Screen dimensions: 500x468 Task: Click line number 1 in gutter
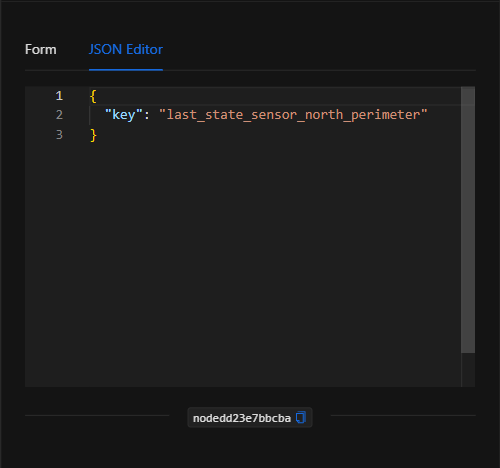[59, 96]
